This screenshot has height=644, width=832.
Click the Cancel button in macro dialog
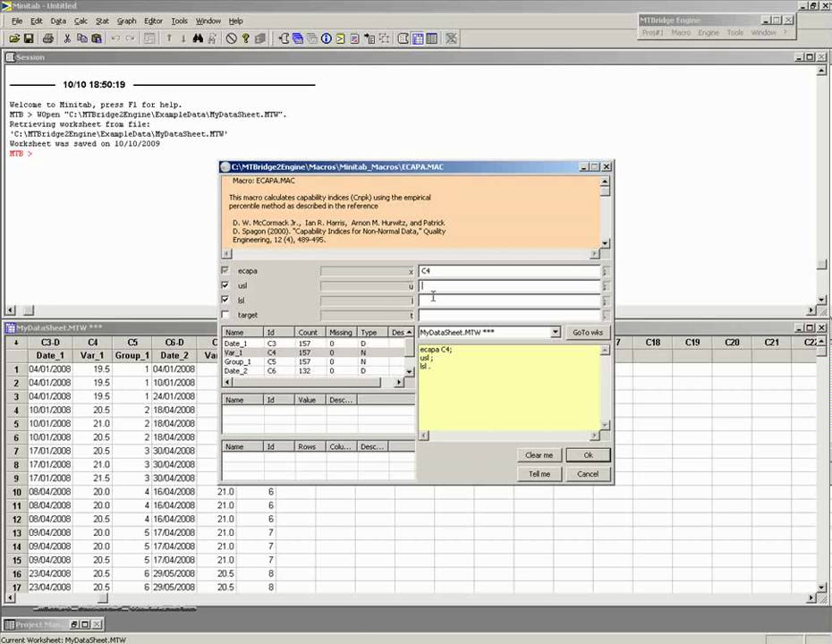tap(588, 474)
